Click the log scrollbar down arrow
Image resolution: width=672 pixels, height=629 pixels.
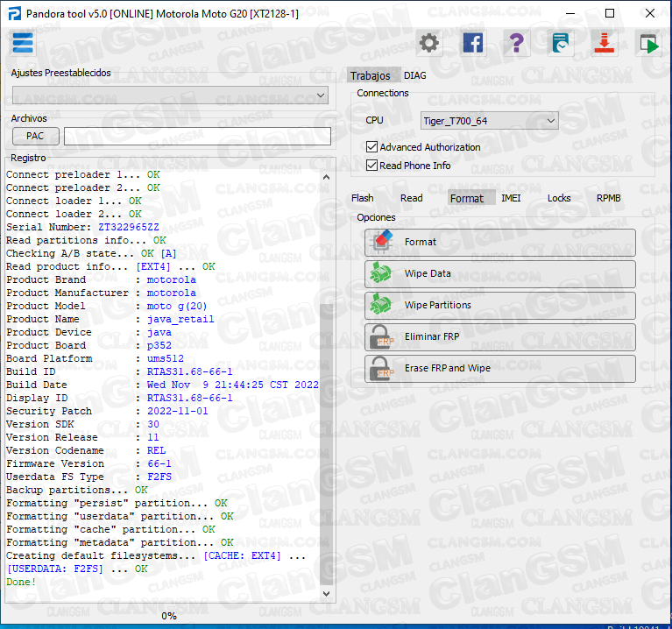pos(328,593)
